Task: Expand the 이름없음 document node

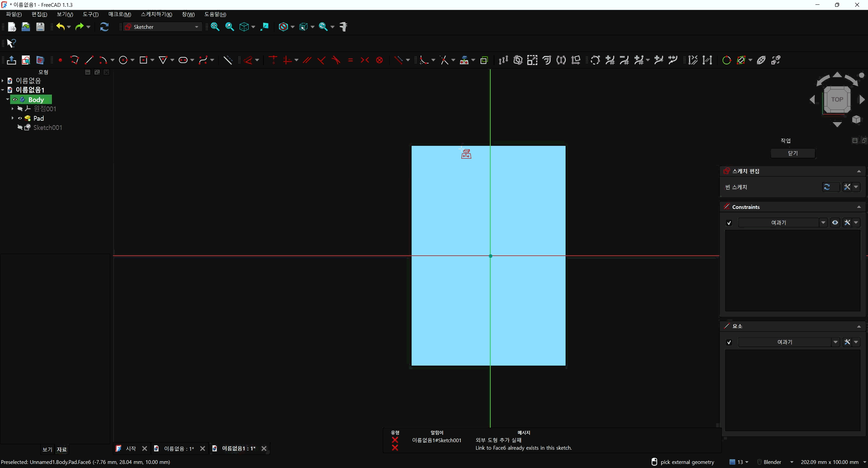Action: click(2, 81)
